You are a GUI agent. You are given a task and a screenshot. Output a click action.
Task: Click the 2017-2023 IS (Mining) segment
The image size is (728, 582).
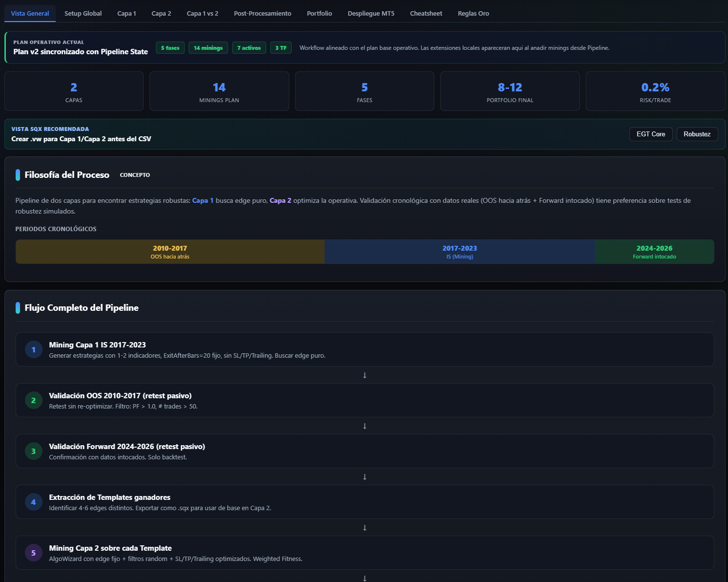point(460,252)
